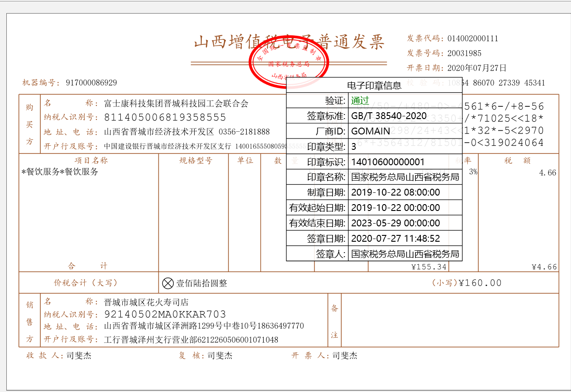Click the 税额 column header

click(518, 161)
